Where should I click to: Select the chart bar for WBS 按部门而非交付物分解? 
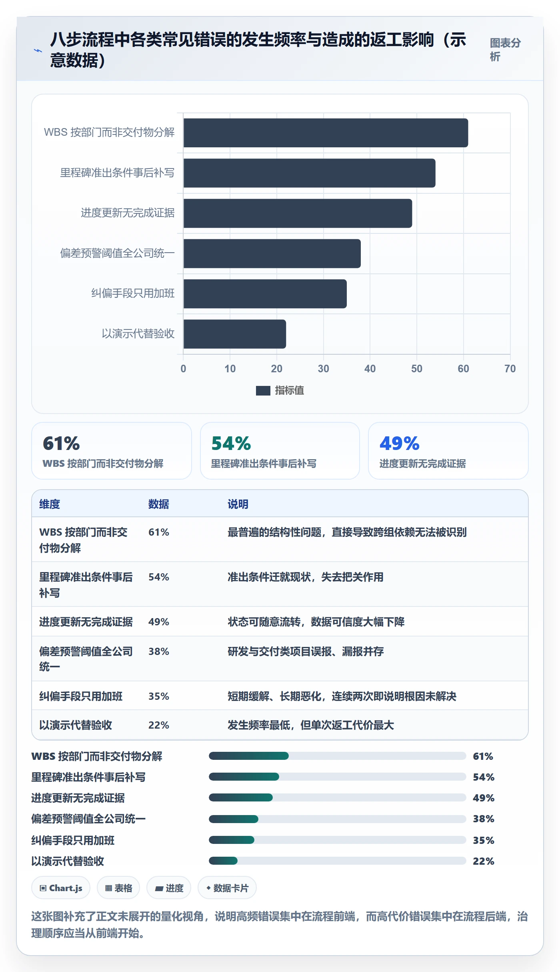(326, 133)
